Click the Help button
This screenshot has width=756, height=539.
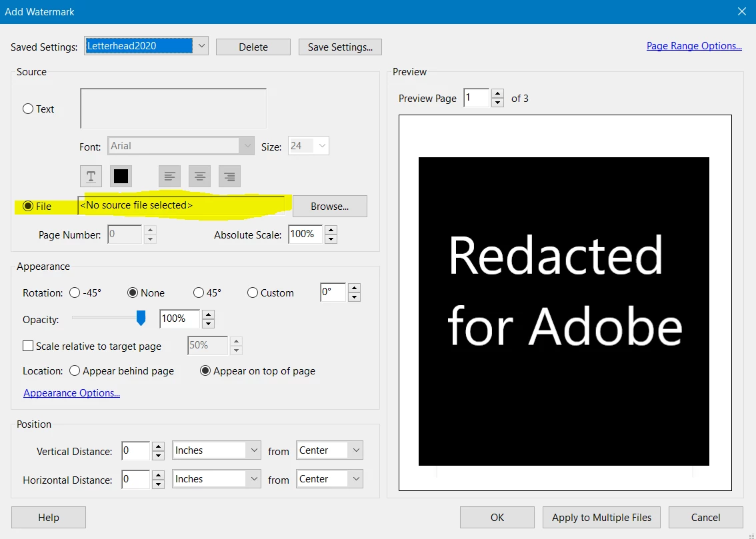[x=49, y=517]
